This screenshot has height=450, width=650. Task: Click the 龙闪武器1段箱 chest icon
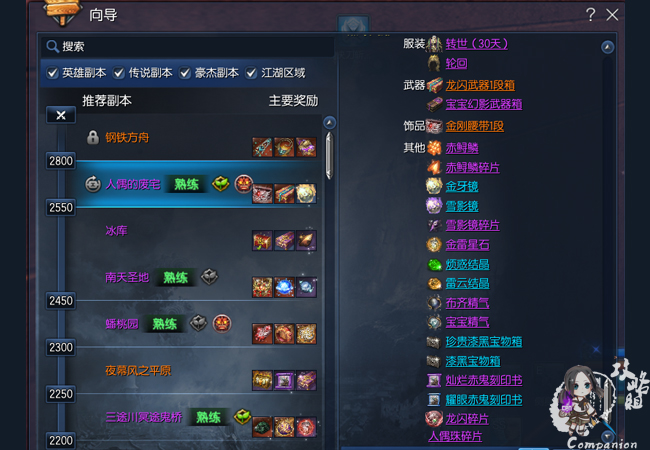tap(434, 85)
